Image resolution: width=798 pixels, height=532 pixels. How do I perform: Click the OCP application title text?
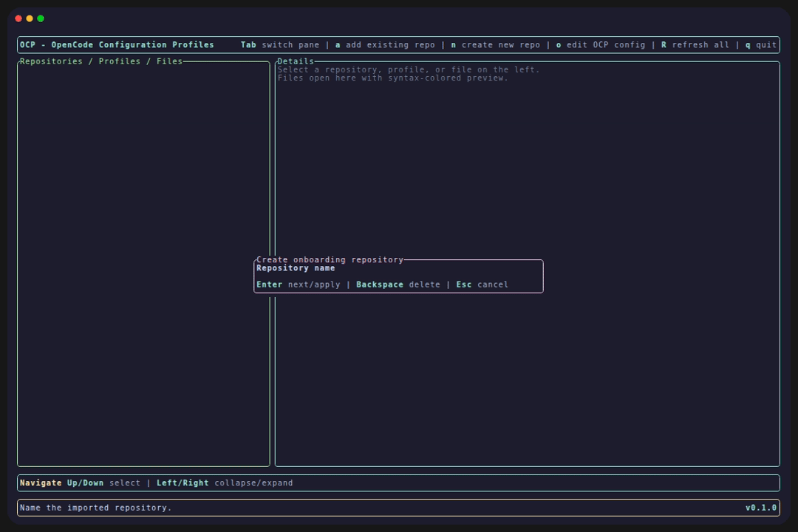coord(118,44)
